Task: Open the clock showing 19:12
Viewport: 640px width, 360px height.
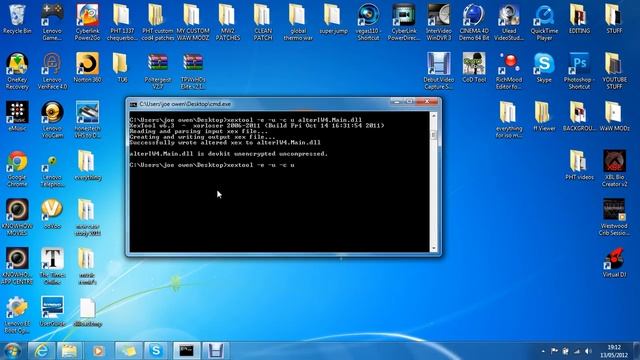Action: pyautogui.click(x=613, y=351)
